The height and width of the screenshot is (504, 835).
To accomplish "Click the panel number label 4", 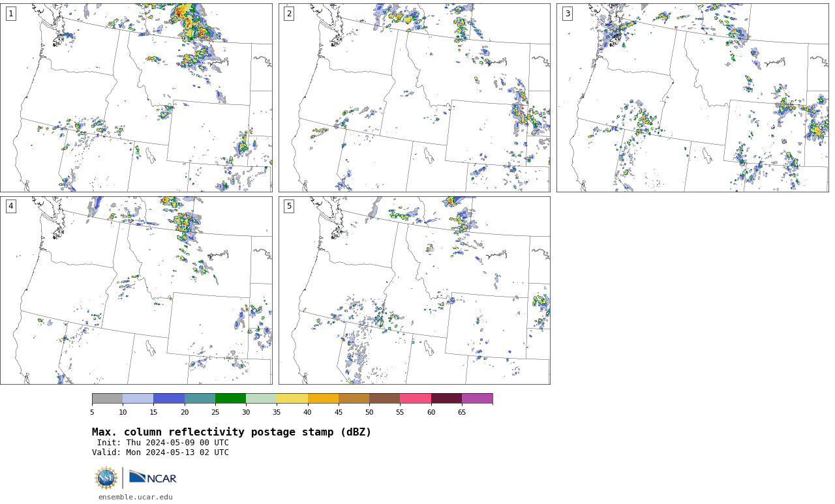I will (11, 206).
